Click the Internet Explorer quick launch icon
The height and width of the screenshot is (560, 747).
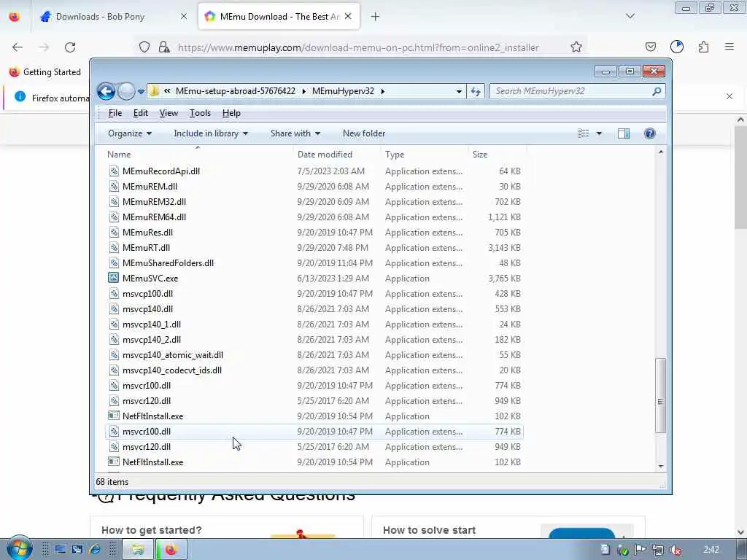94,550
